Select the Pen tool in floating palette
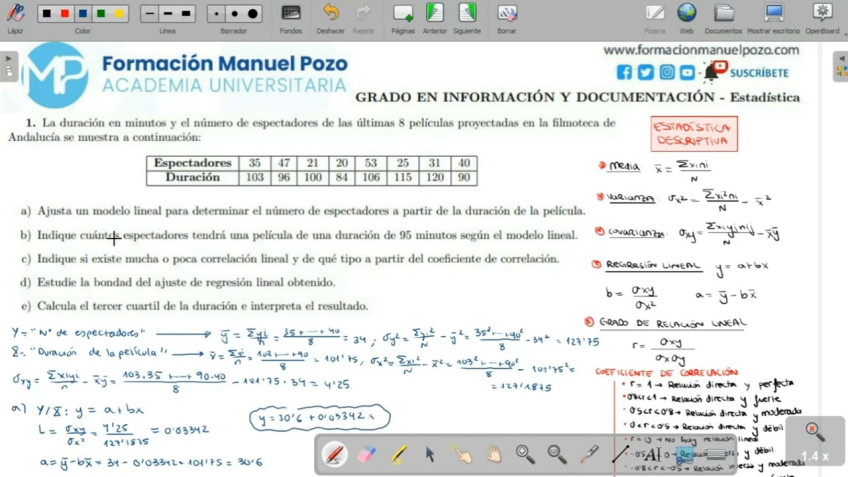Image resolution: width=848 pixels, height=477 pixels. tap(335, 454)
